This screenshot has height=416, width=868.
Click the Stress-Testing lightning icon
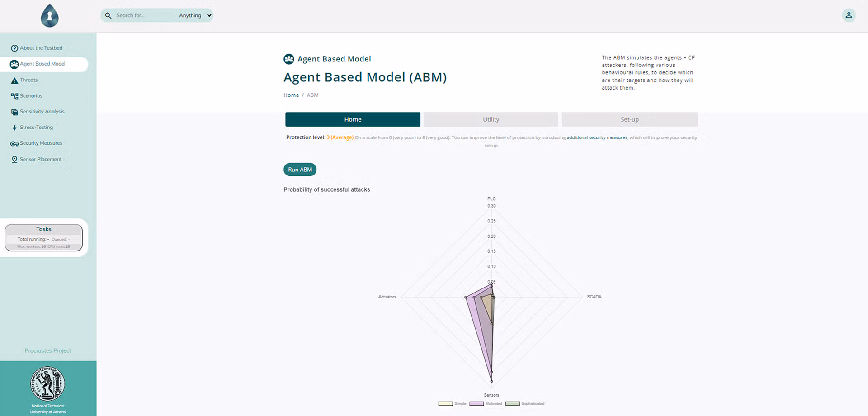(14, 128)
